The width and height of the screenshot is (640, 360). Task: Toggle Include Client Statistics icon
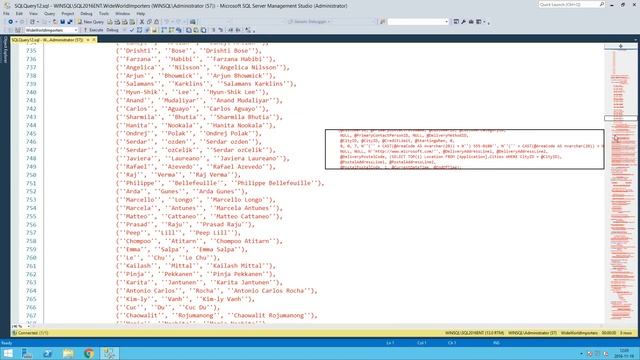[178, 30]
